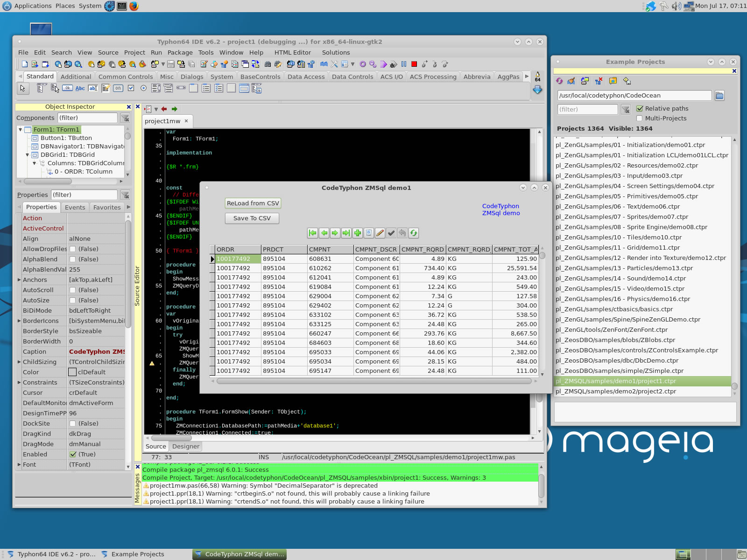The height and width of the screenshot is (560, 747).
Task: Pick TRadioButton component in palette
Action: pyautogui.click(x=143, y=88)
